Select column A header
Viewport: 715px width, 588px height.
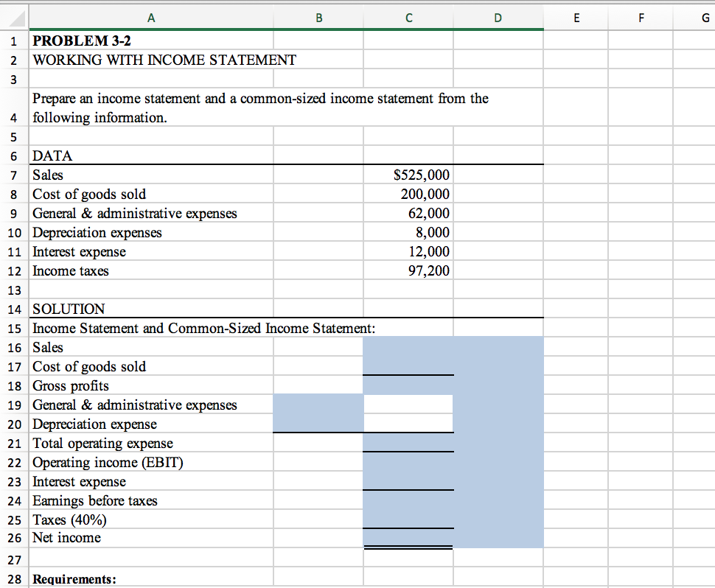(x=150, y=18)
